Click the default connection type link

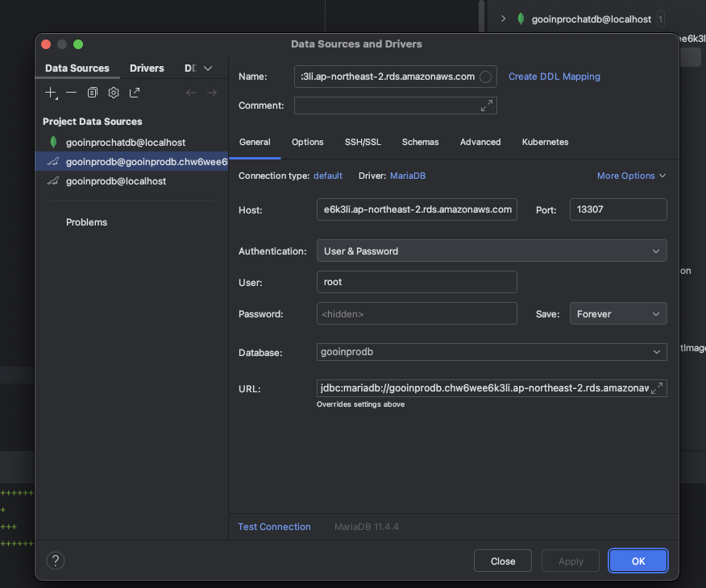point(328,176)
